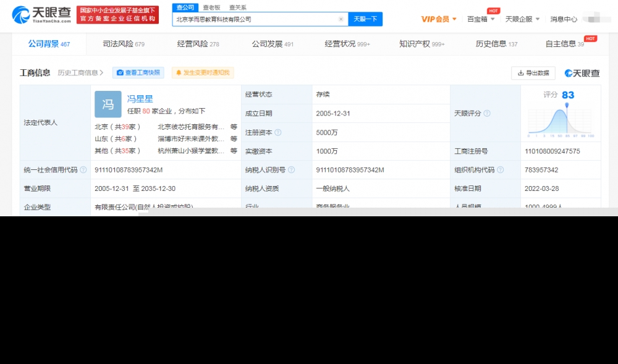
Task: Switch to the 经营风险 tab
Action: 198,44
